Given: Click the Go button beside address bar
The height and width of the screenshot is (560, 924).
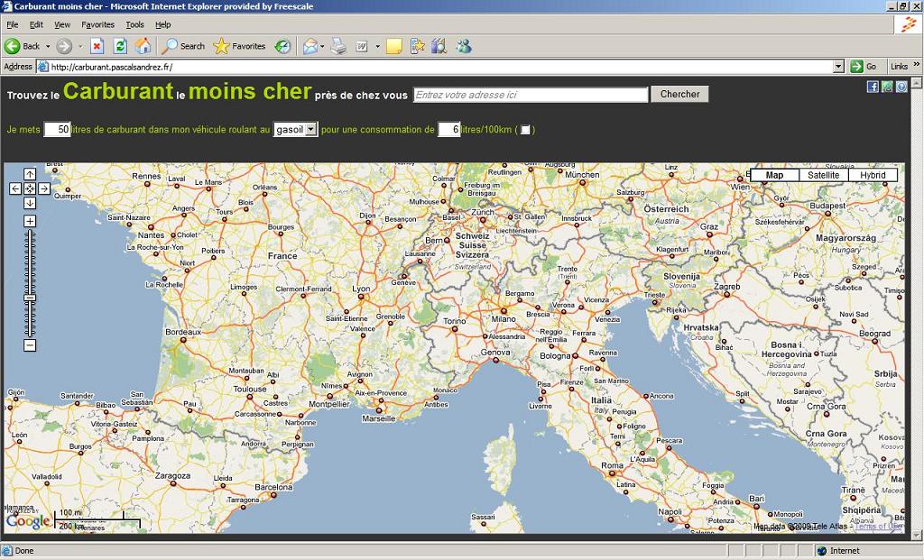Looking at the screenshot, I should (864, 67).
